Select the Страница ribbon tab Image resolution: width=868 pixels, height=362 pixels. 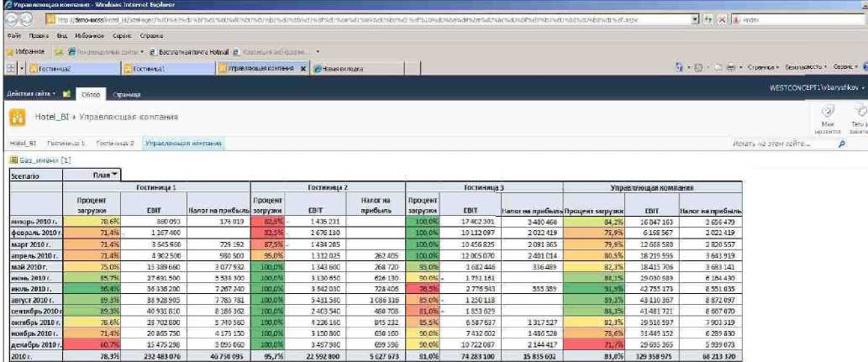(127, 95)
